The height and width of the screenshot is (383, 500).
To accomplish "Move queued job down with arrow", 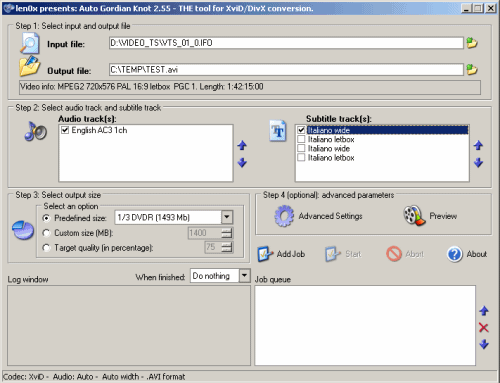I will click(x=484, y=344).
